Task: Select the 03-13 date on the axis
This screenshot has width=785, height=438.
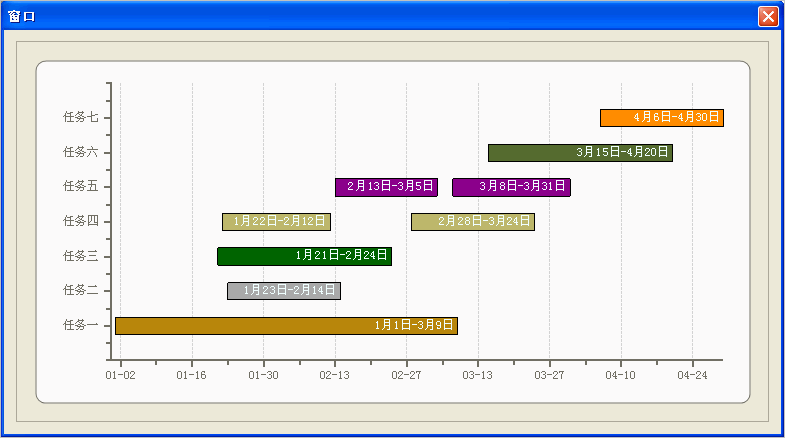Action: [478, 376]
